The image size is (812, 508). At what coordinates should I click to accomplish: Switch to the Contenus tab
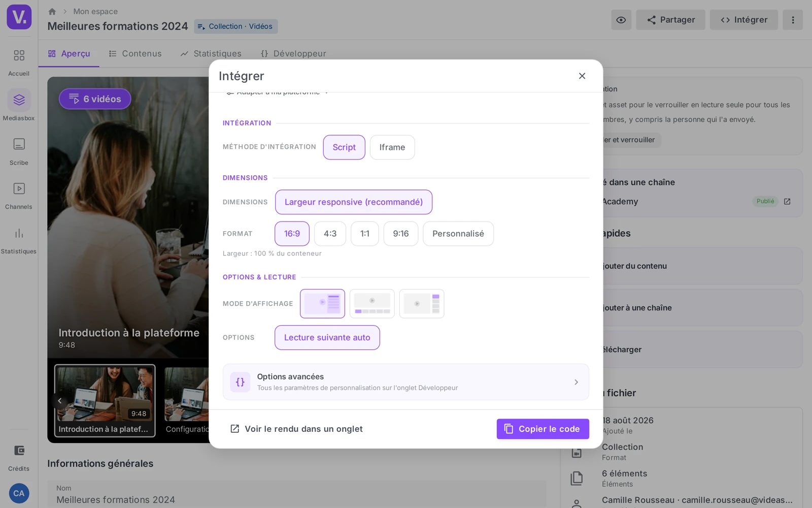click(x=135, y=54)
